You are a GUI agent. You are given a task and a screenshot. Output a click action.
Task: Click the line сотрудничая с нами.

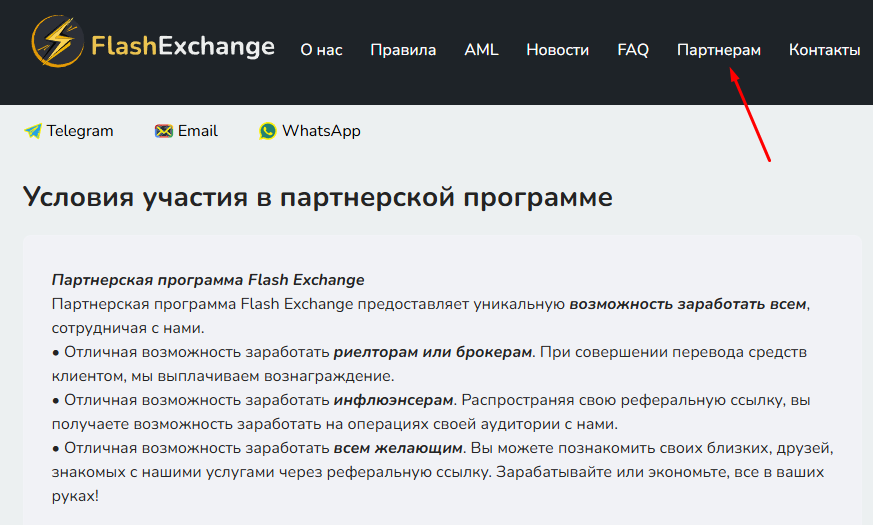click(128, 328)
